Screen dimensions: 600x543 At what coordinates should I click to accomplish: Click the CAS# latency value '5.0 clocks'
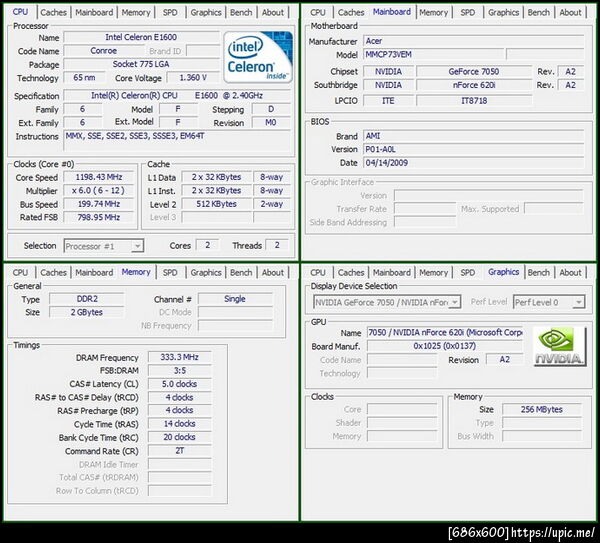pyautogui.click(x=179, y=384)
